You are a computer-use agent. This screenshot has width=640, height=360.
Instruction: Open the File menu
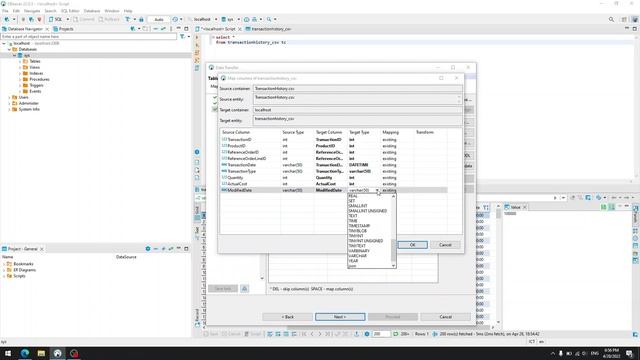[5, 11]
